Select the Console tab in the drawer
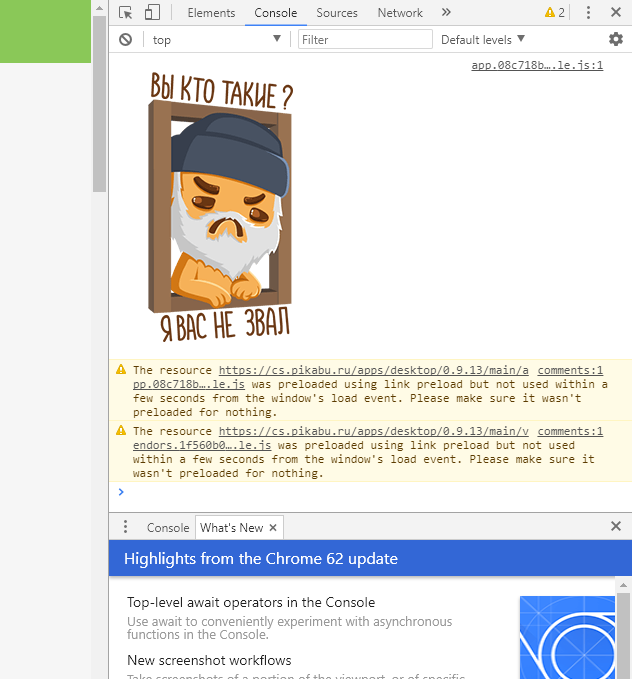The image size is (632, 679). 168,527
